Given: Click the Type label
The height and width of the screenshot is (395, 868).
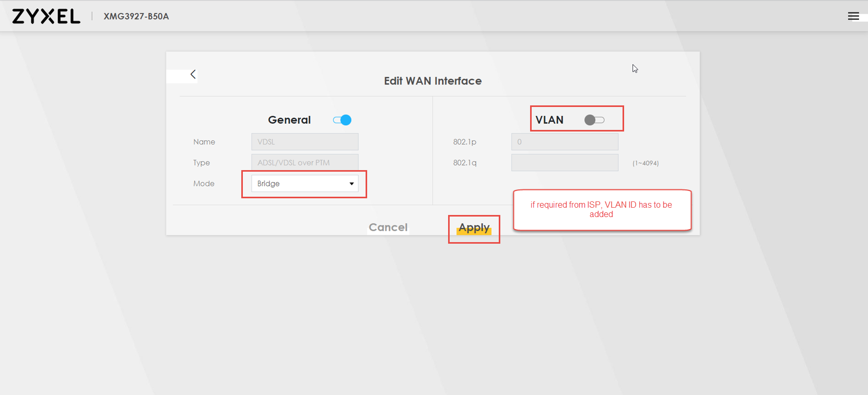Looking at the screenshot, I should click(202, 163).
